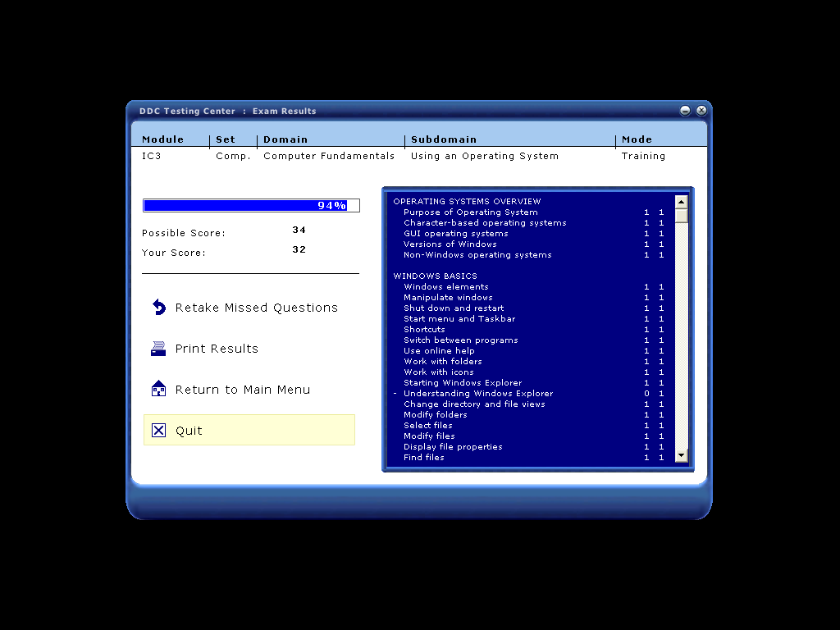The image size is (840, 630).
Task: Select Start menu and Taskbar row
Action: pyautogui.click(x=533, y=319)
